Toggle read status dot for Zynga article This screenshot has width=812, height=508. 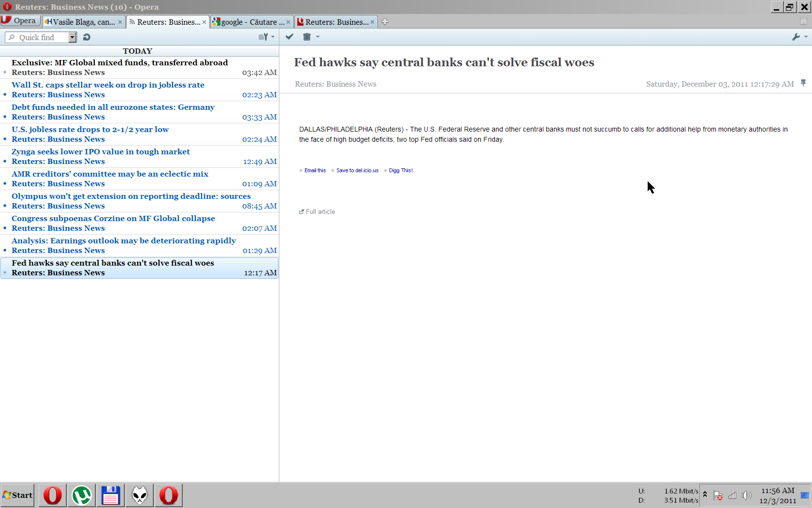pyautogui.click(x=5, y=162)
